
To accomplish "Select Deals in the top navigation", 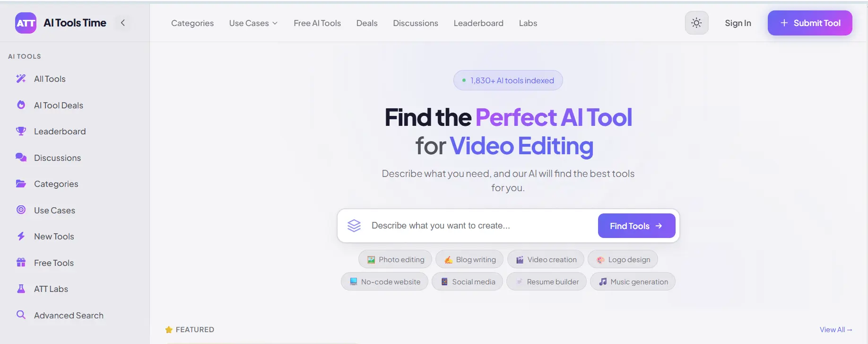I will (367, 23).
